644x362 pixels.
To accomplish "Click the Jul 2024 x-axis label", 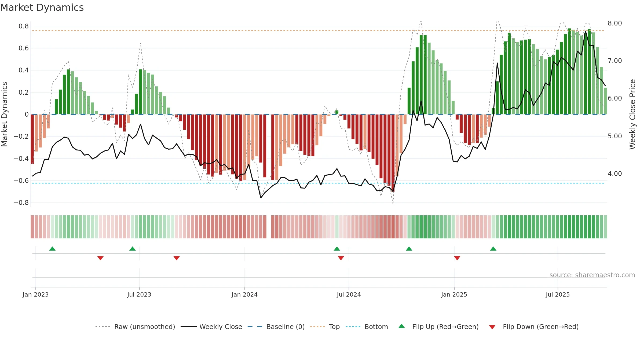I will click(x=349, y=294).
